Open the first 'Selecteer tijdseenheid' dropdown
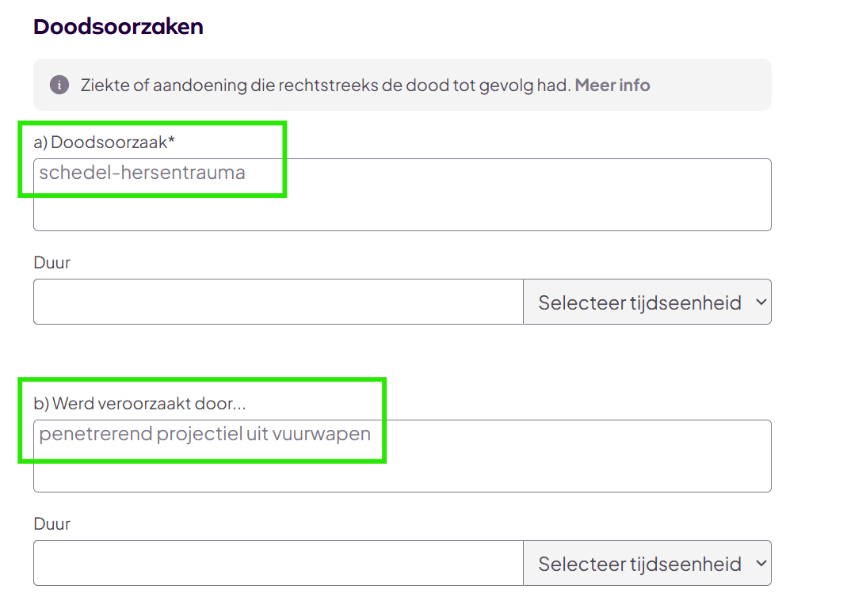Screen dimensions: 847x616 coord(647,302)
